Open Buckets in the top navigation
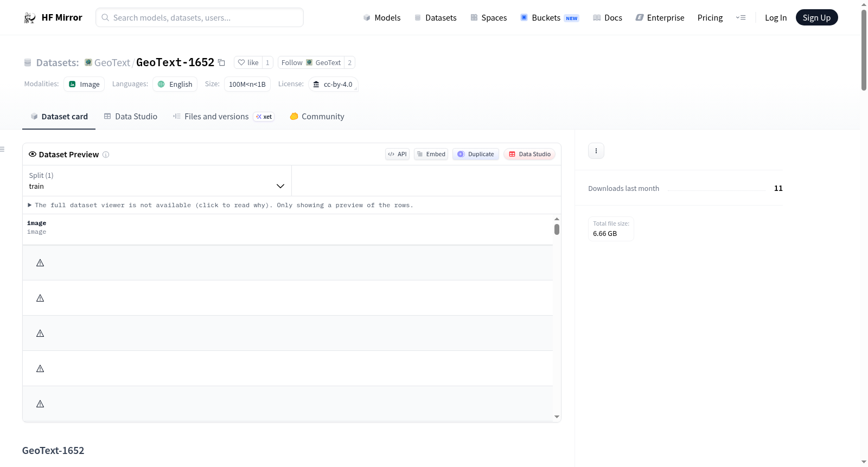The height and width of the screenshot is (467, 868). click(x=550, y=18)
